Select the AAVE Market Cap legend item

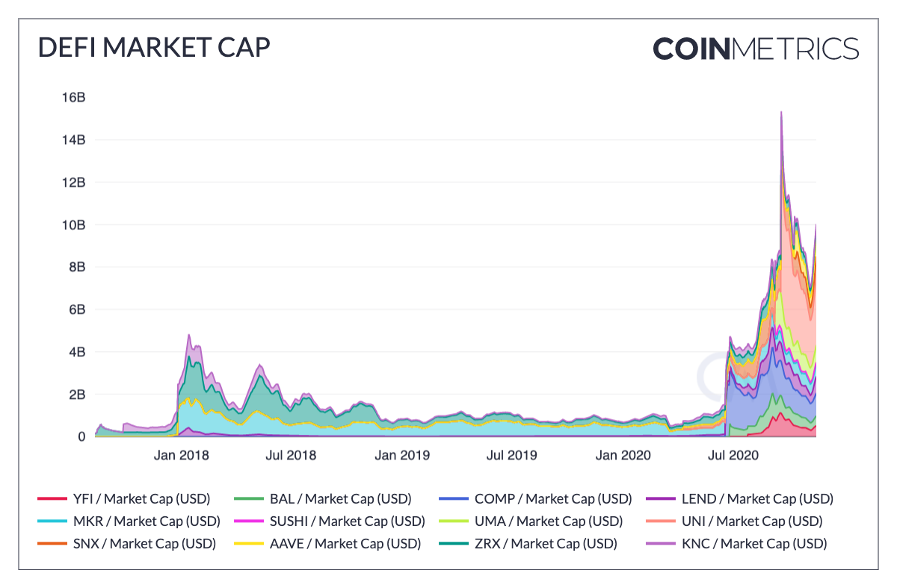(327, 543)
